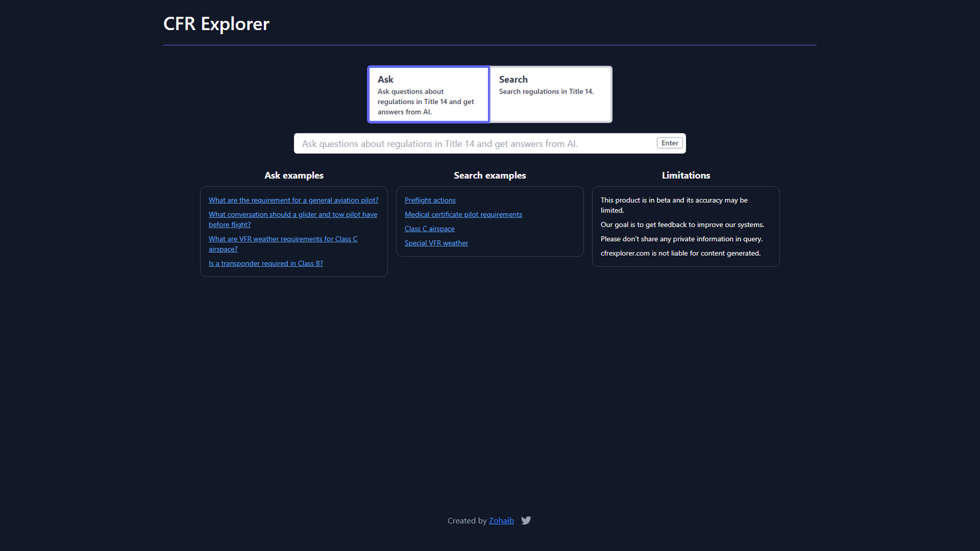Open 'Is a transponder required in Class B?'
Image resolution: width=980 pixels, height=551 pixels.
(266, 263)
